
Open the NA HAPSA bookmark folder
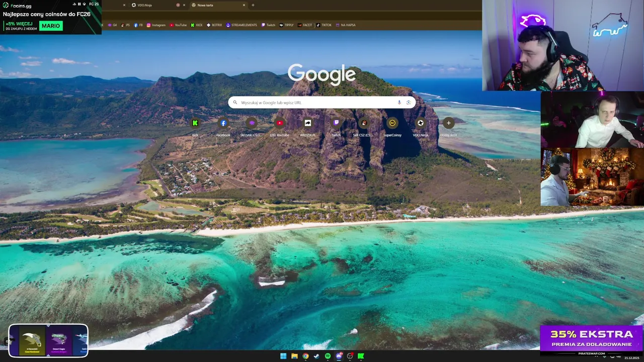[346, 25]
